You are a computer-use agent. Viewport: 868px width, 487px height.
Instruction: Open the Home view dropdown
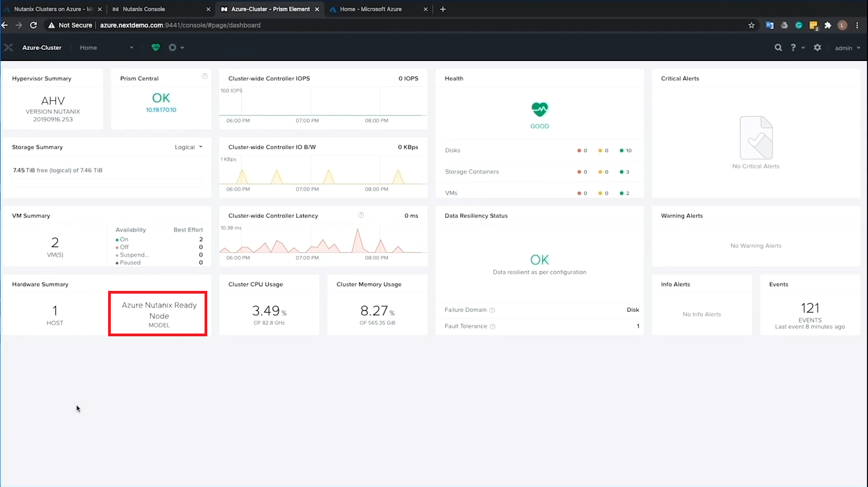[x=106, y=48]
